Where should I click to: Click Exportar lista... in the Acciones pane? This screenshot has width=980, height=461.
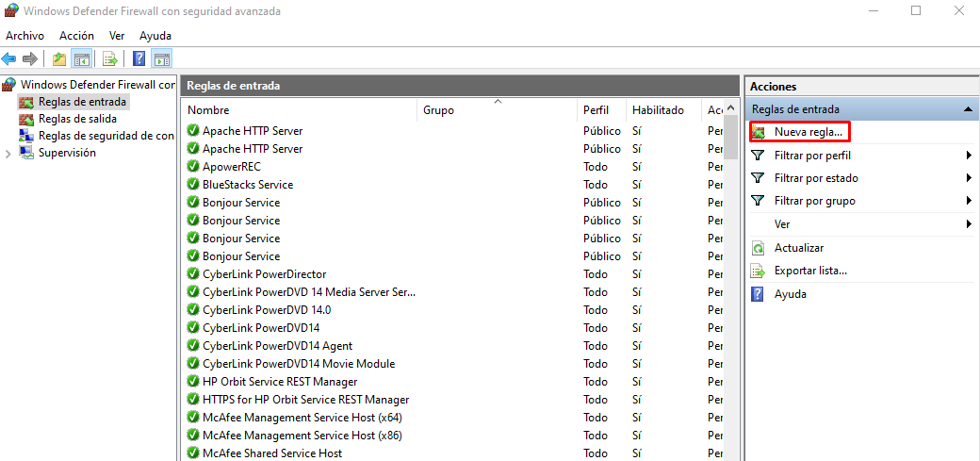click(810, 271)
